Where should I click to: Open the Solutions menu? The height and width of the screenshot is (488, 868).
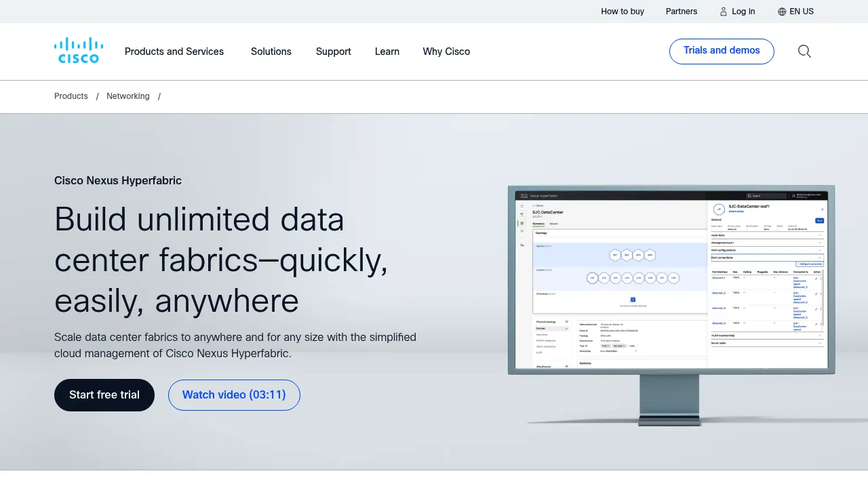tap(271, 52)
